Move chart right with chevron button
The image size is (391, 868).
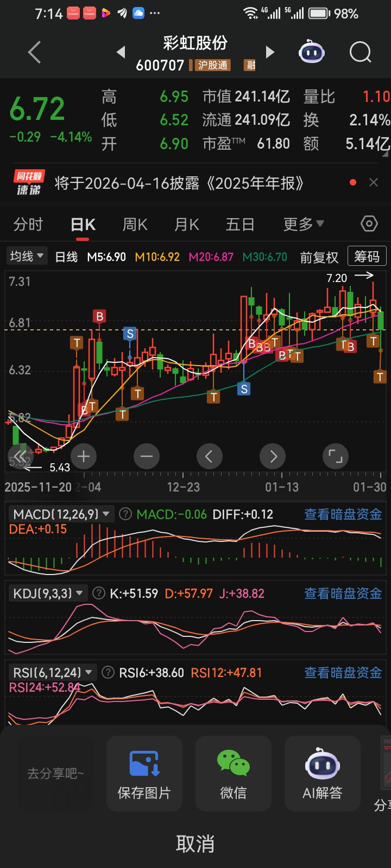click(x=273, y=457)
